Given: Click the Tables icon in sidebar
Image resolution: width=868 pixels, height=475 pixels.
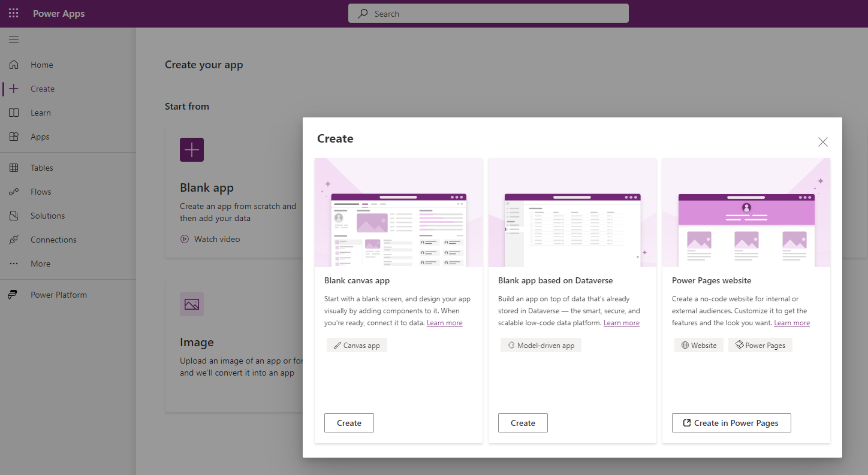Looking at the screenshot, I should click(x=14, y=168).
